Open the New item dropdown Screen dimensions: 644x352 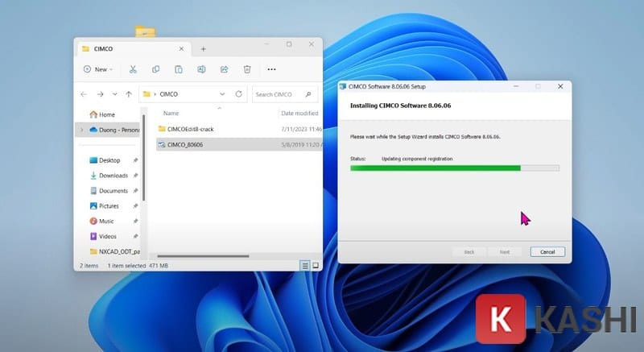tap(99, 69)
